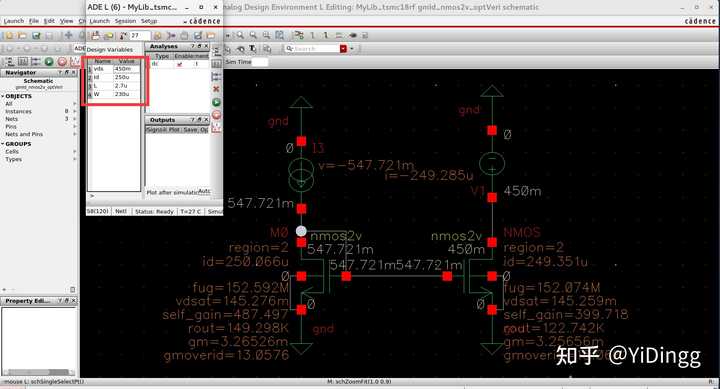Open the Launch menu in ADE L window

point(100,21)
